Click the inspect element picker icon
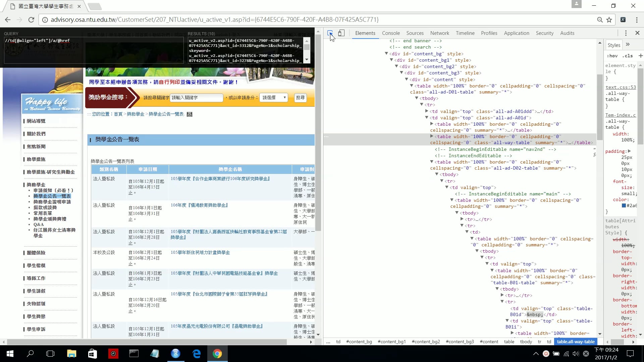The height and width of the screenshot is (362, 644). 330,33
